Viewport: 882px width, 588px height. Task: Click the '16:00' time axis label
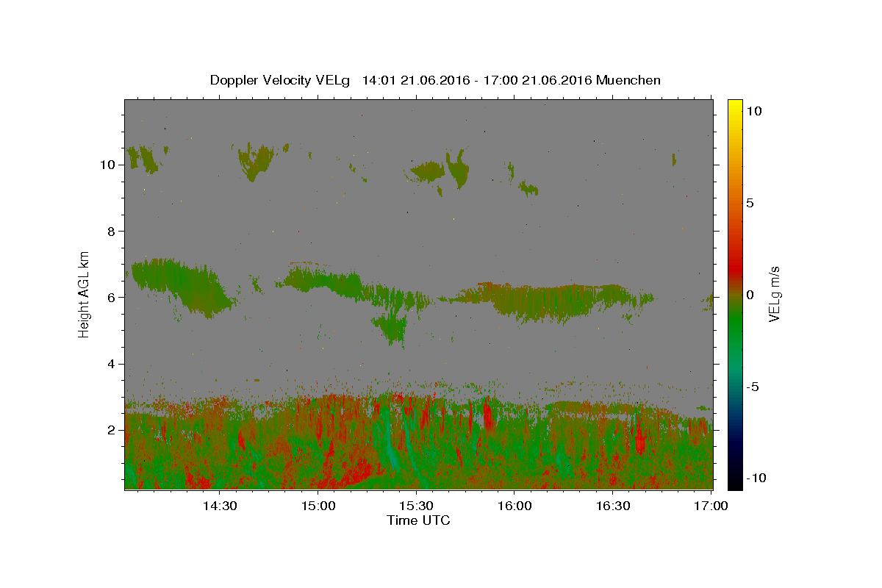click(514, 506)
